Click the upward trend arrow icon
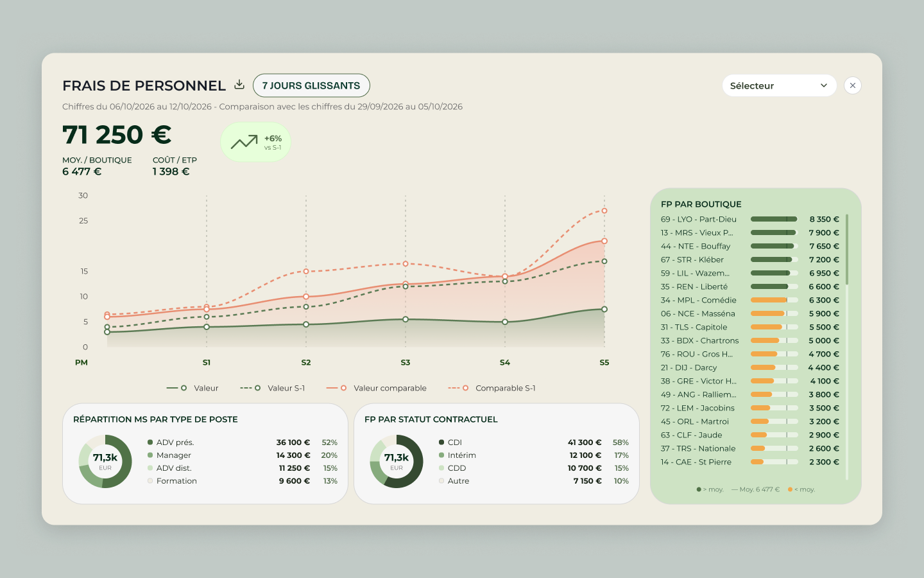The width and height of the screenshot is (924, 578). (244, 142)
